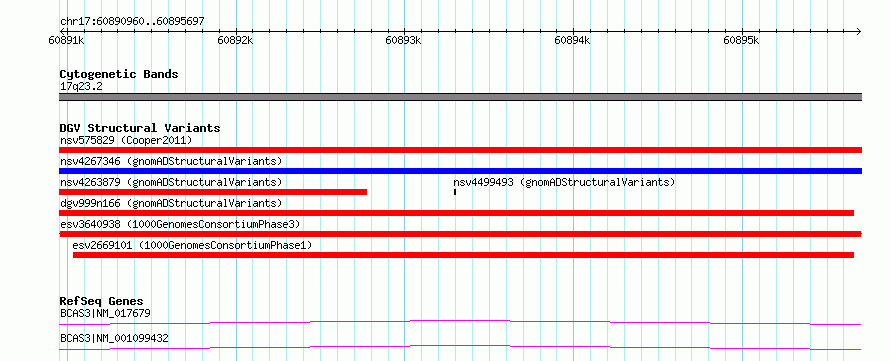The image size is (890, 361).
Task: Open the BCAS3|NM_001099432 gene track line
Action: pos(460,347)
